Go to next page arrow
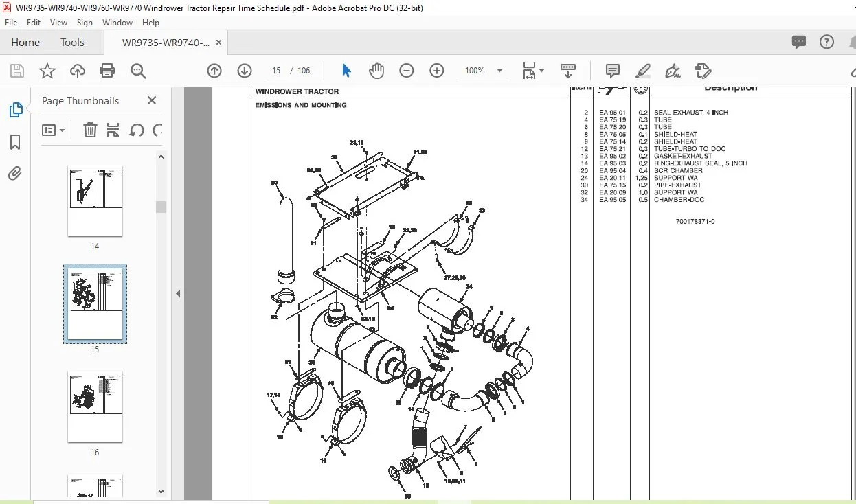This screenshot has height=504, width=856. [x=245, y=71]
